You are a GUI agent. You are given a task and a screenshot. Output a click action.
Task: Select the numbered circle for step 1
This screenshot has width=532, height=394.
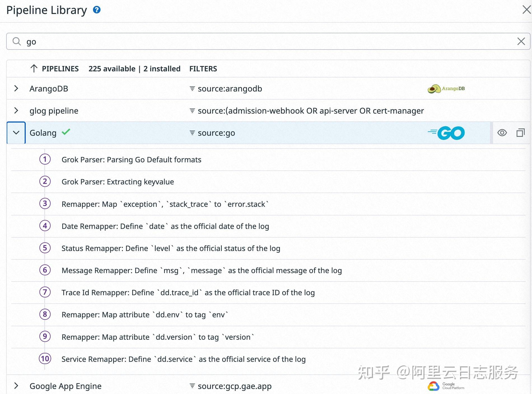[45, 160]
